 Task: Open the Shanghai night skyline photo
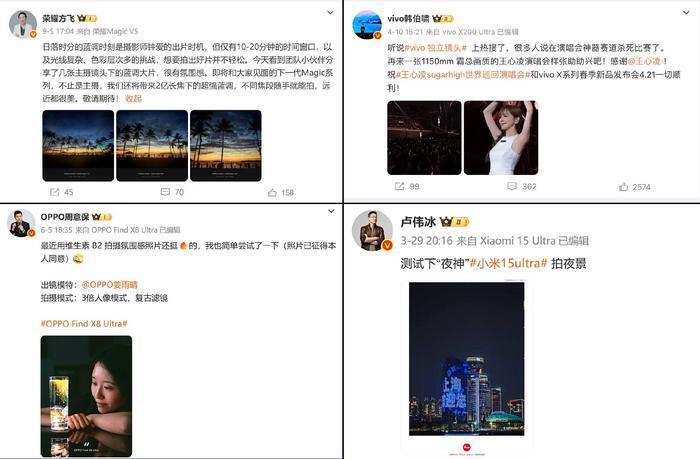(467, 359)
